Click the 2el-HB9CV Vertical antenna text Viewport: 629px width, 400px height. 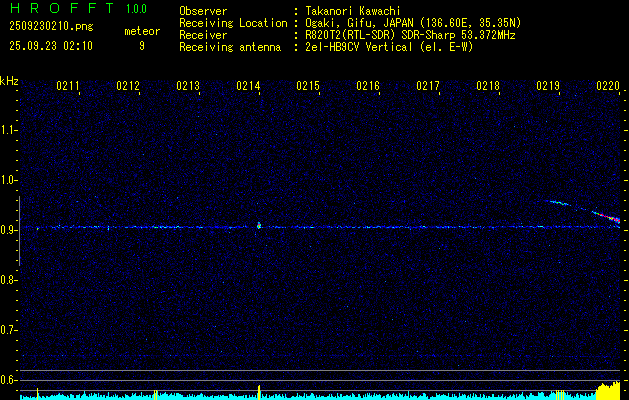[x=390, y=47]
